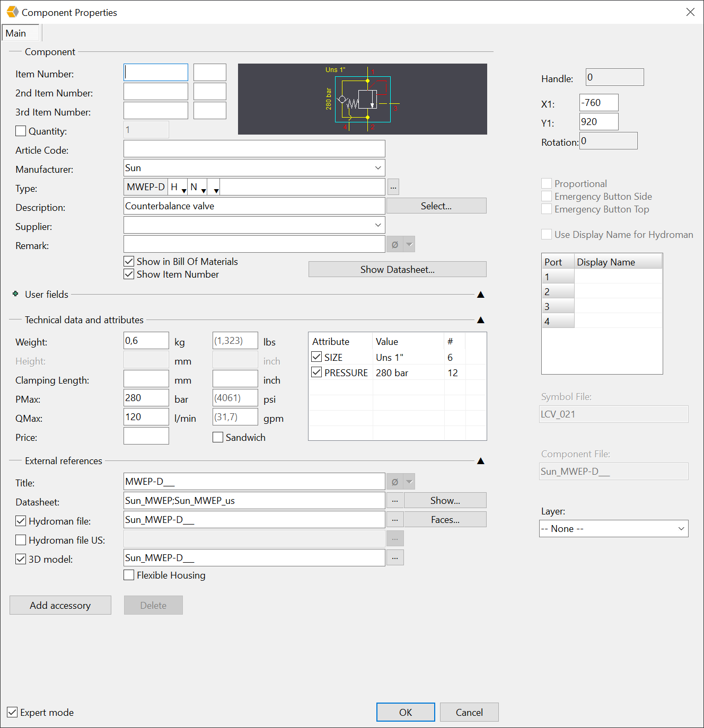704x728 pixels.
Task: Insert diameter symbol into Title field
Action: (x=394, y=481)
